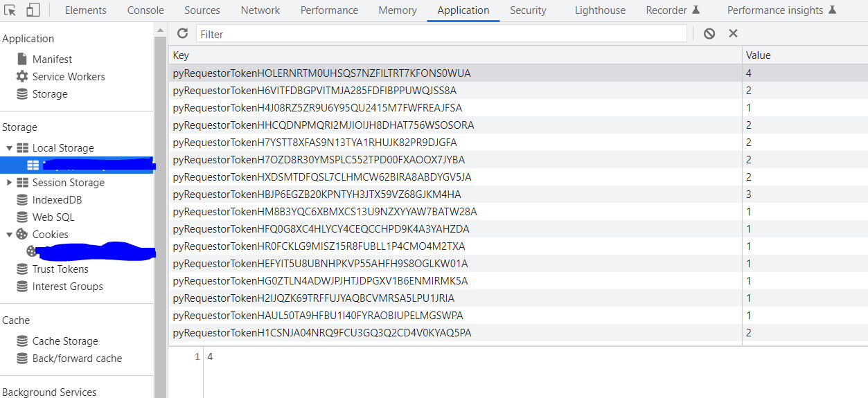Toggle the device toolbar icon
868x398 pixels.
(33, 10)
